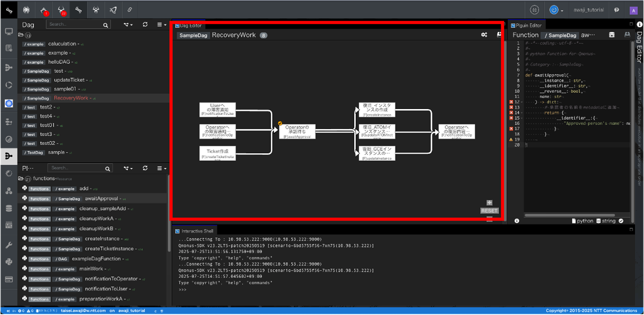Click the users group icon in header

[x=534, y=10]
